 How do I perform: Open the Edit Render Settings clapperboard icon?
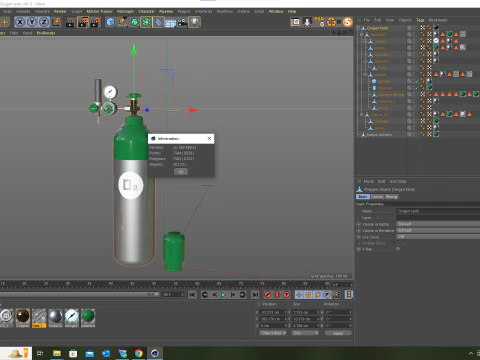point(95,22)
